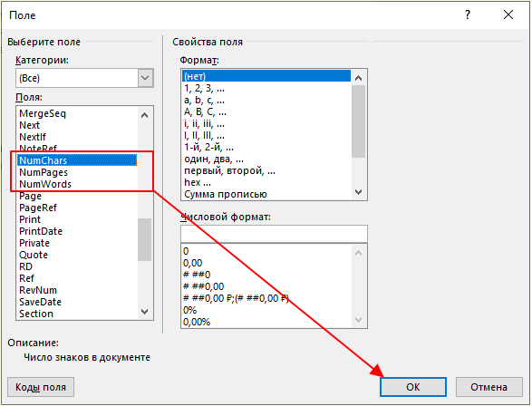Click the Коды поля button
Image resolution: width=532 pixels, height=406 pixels.
pyautogui.click(x=41, y=387)
